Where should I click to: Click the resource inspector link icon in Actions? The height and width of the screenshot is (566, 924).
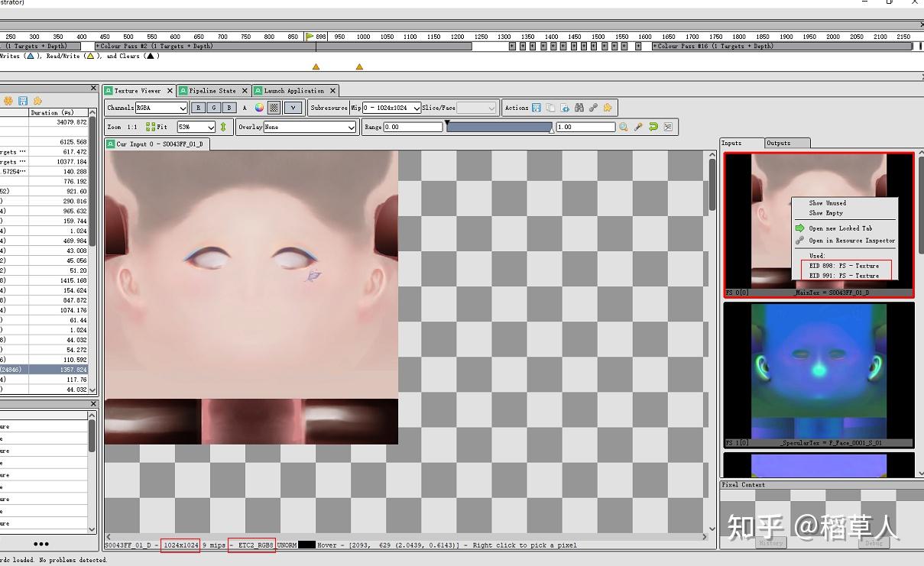594,108
